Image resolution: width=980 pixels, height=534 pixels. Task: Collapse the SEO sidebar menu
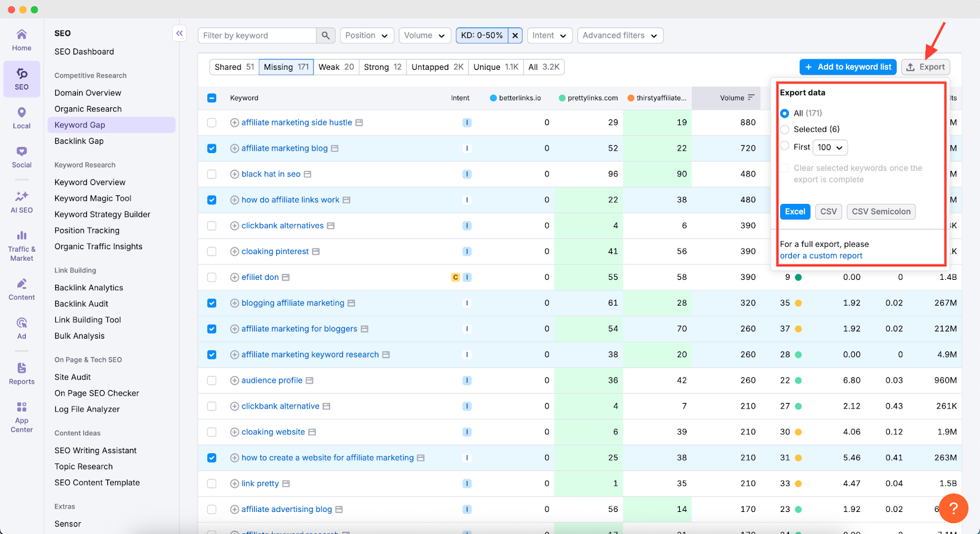[179, 34]
